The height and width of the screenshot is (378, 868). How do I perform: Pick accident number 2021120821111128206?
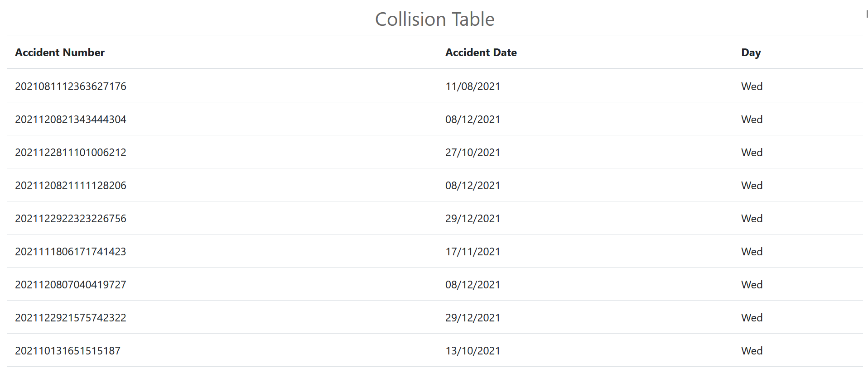(x=71, y=186)
